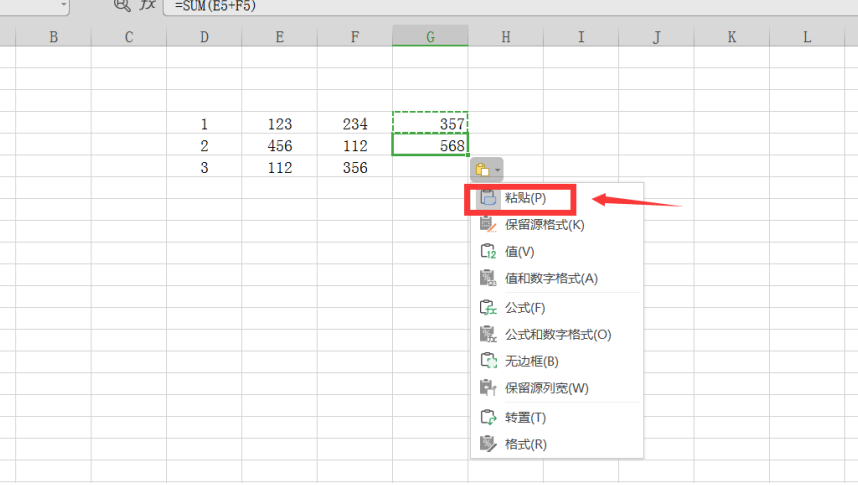Select cell containing 568
The width and height of the screenshot is (858, 486).
430,145
